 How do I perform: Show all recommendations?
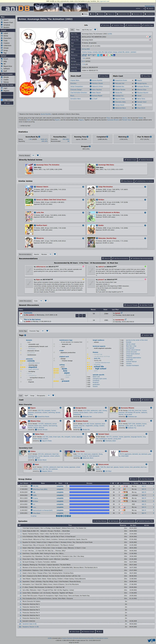pyautogui.click(x=106, y=258)
